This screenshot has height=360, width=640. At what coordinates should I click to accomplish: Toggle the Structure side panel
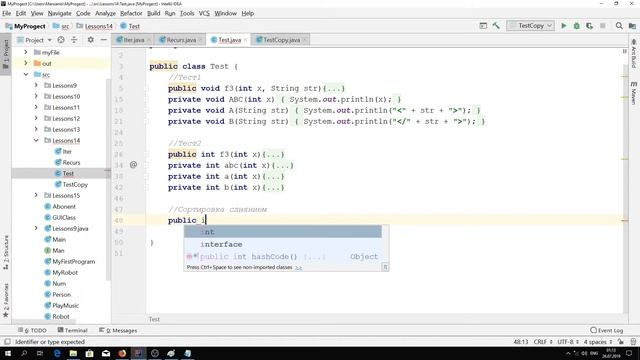pos(6,252)
